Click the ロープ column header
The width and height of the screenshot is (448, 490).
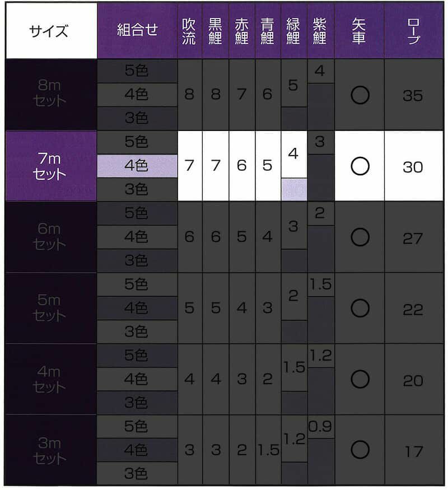(413, 31)
